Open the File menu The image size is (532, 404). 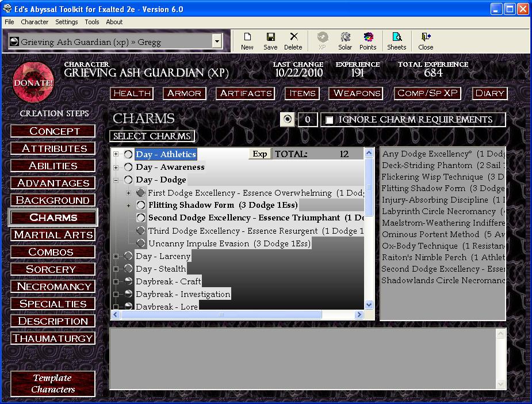tap(10, 22)
